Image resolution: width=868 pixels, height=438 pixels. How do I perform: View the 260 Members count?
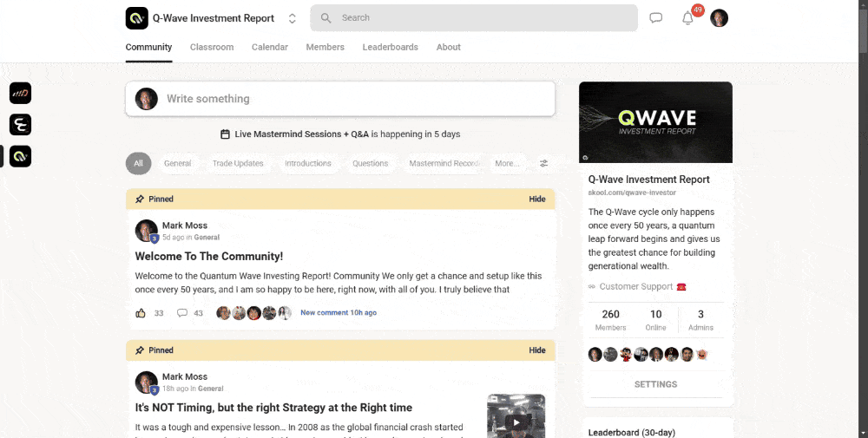(610, 320)
